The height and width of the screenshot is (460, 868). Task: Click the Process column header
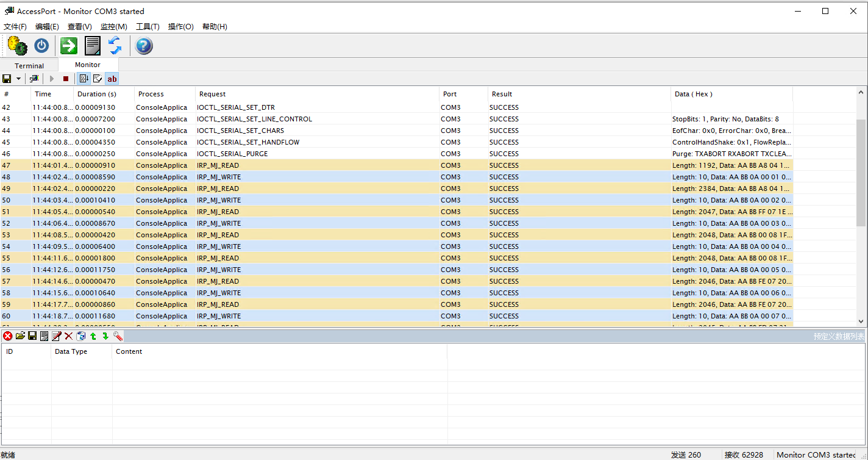point(165,94)
